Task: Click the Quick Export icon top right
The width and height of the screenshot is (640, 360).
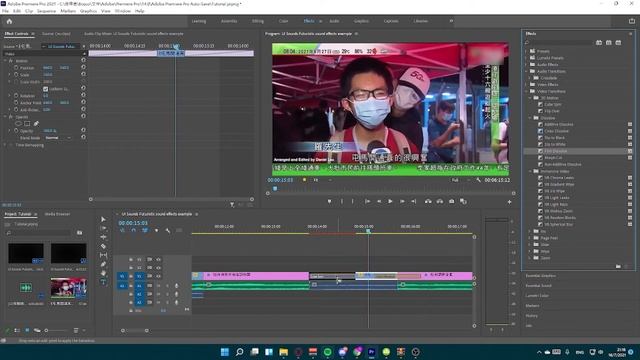Action: 632,21
